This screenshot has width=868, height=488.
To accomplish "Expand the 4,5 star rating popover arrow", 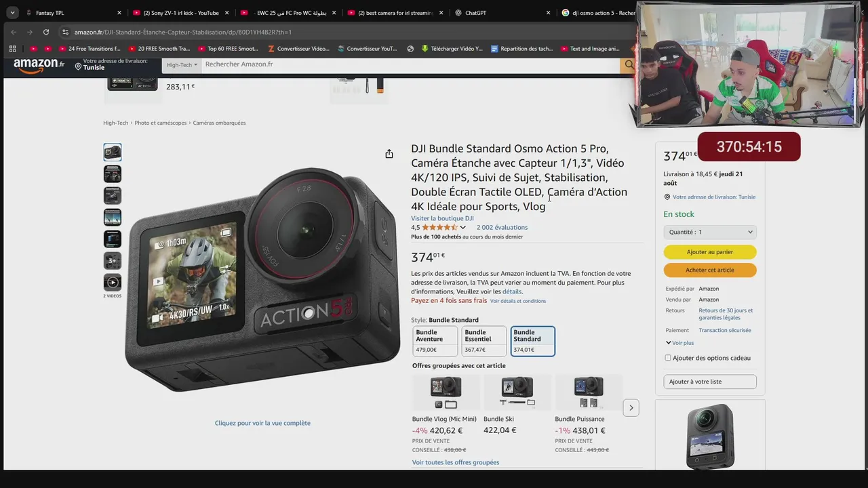I will 463,227.
